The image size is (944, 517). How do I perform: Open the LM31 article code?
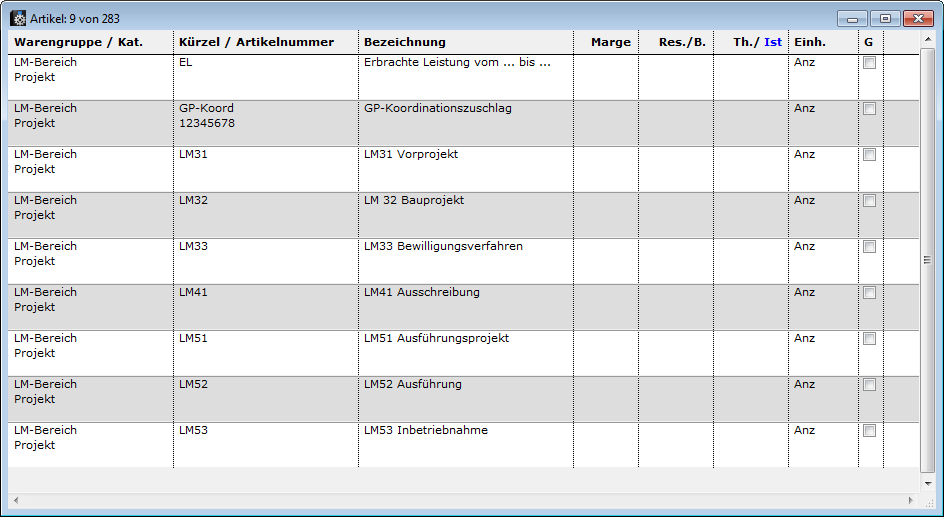point(193,155)
